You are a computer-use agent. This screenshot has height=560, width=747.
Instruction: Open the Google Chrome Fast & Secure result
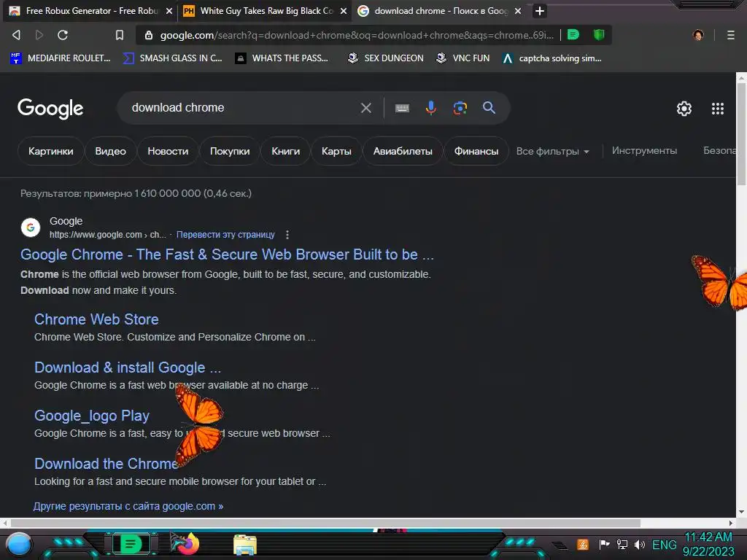(x=227, y=254)
